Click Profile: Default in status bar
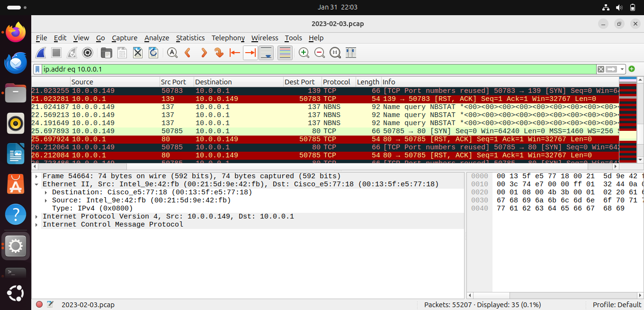 pos(617,305)
